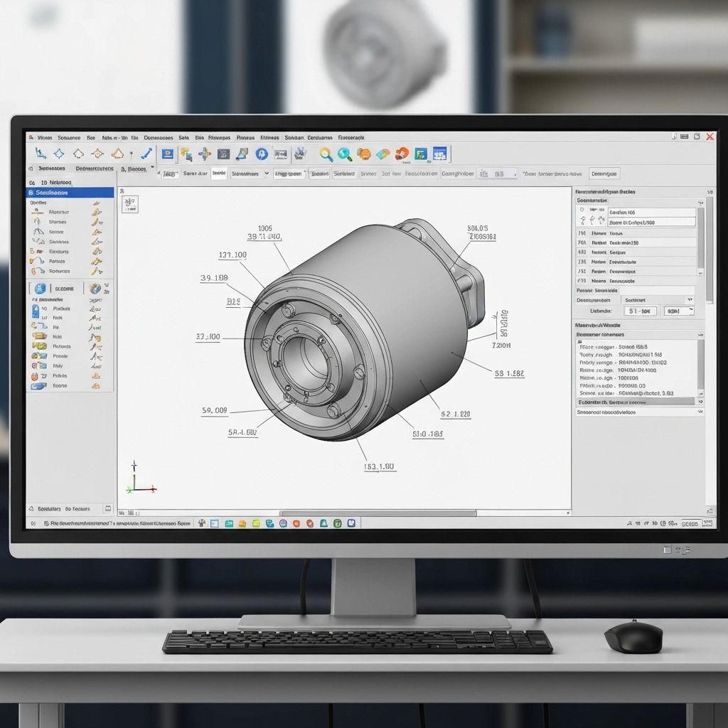
Task: Select the blue diagonal line tool icon
Action: (146, 153)
